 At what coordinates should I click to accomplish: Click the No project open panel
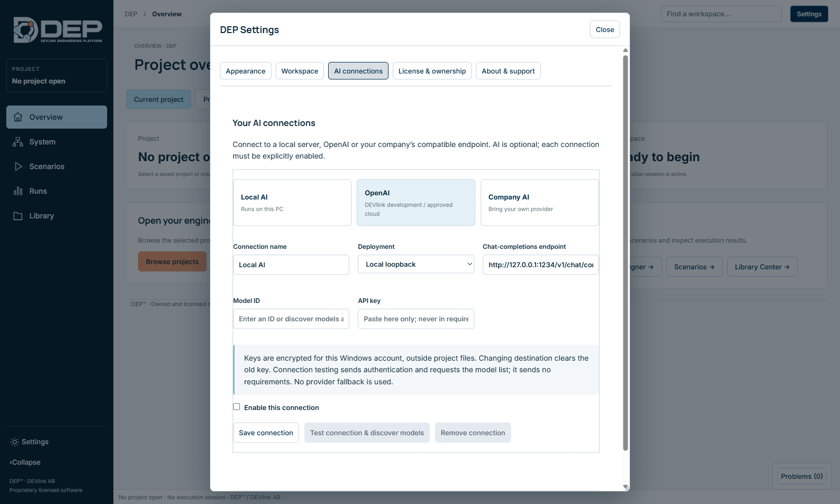(x=57, y=76)
